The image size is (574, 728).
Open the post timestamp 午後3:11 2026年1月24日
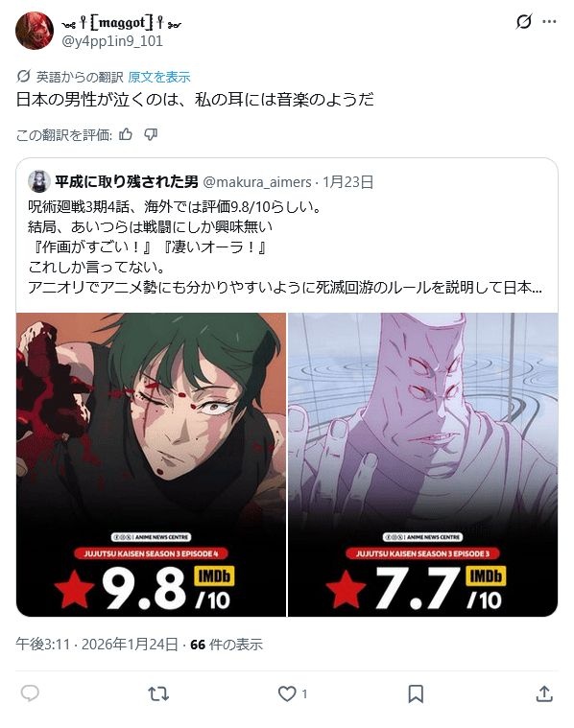click(x=97, y=644)
